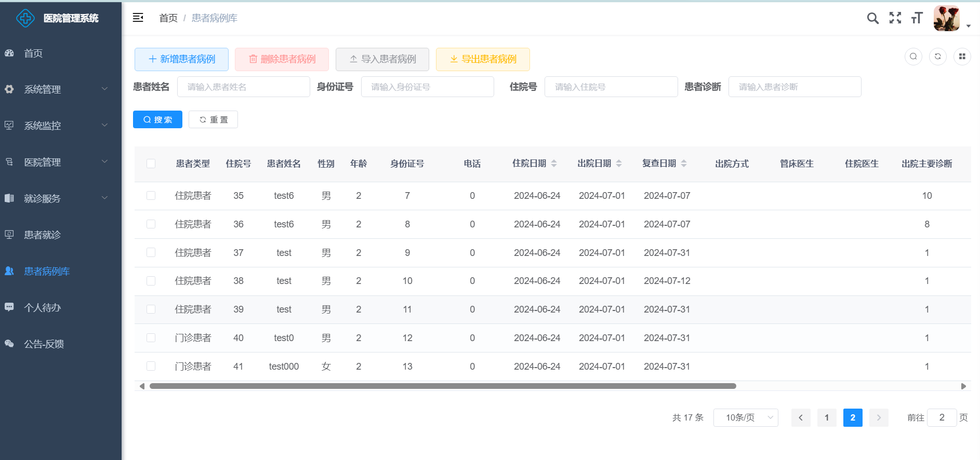Click the icon beside 患者就诊
This screenshot has height=460, width=980.
[x=9, y=234]
